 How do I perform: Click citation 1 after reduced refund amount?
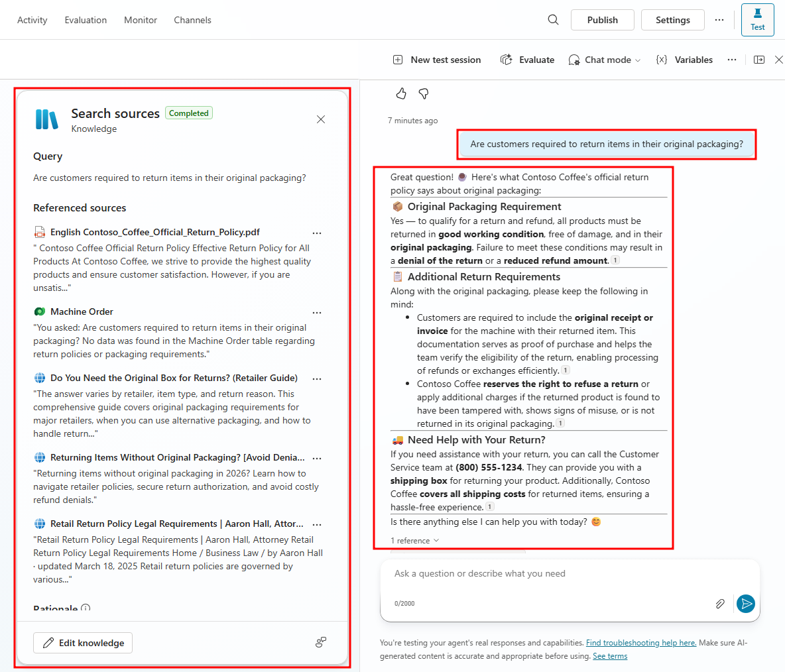tap(615, 260)
